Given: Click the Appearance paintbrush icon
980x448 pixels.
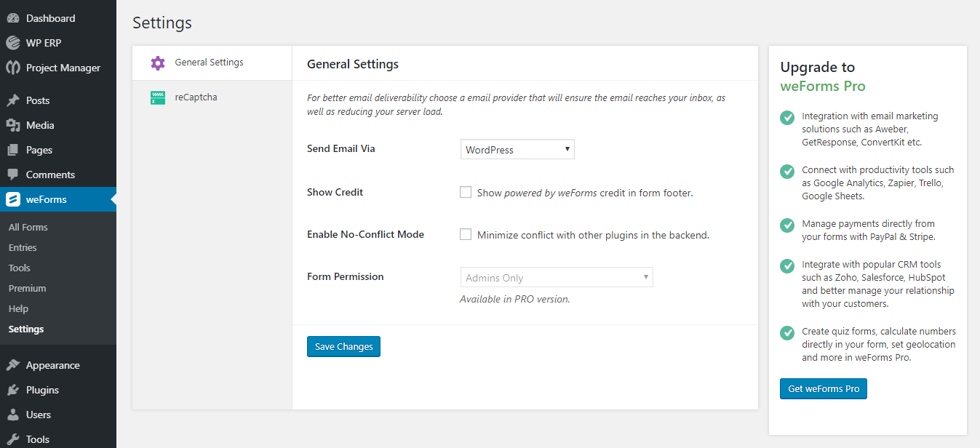Looking at the screenshot, I should [13, 365].
